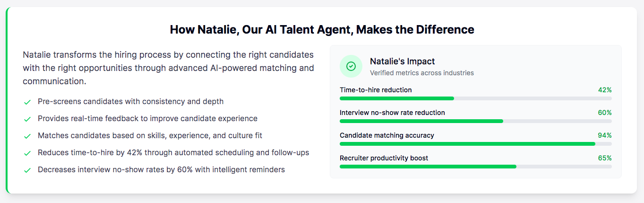Click the Interview no-show rate reduction bar
The width and height of the screenshot is (644, 203).
point(476,121)
